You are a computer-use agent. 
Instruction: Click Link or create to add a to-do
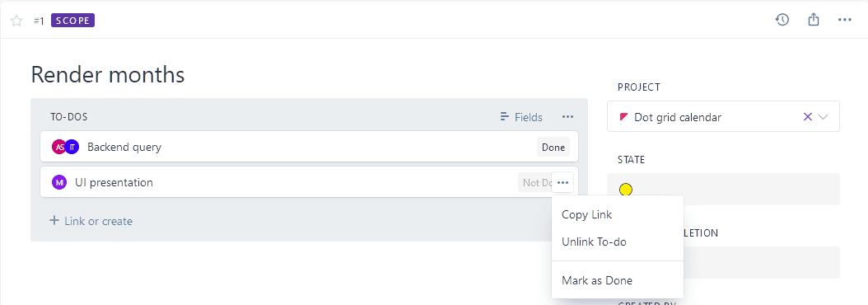point(91,221)
